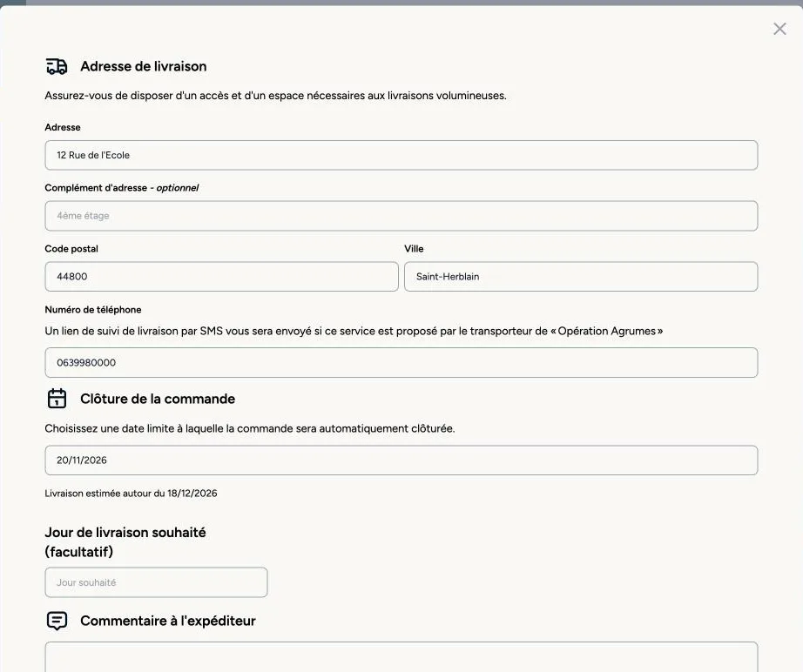This screenshot has height=672, width=803.
Task: Click the Clôture de la commande heading
Action: click(158, 399)
